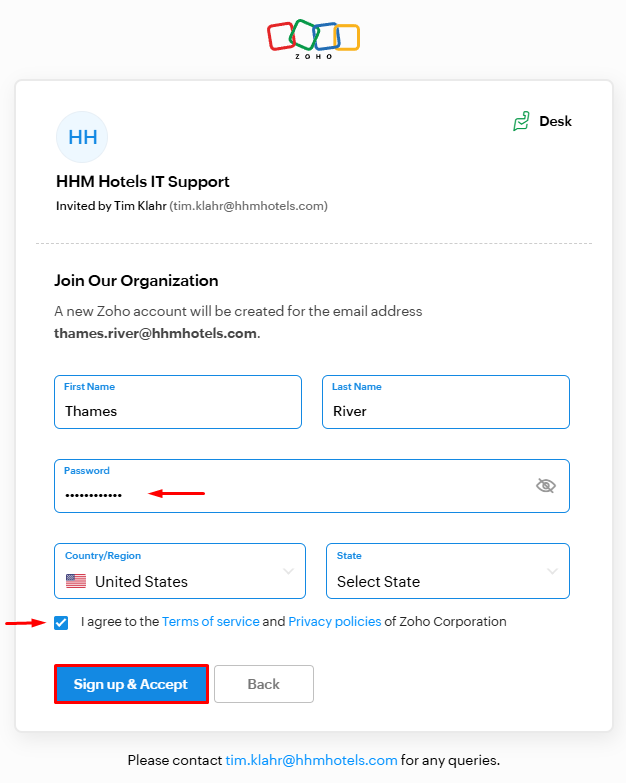Image resolution: width=626 pixels, height=783 pixels.
Task: Focus the First Name input field
Action: pos(178,411)
